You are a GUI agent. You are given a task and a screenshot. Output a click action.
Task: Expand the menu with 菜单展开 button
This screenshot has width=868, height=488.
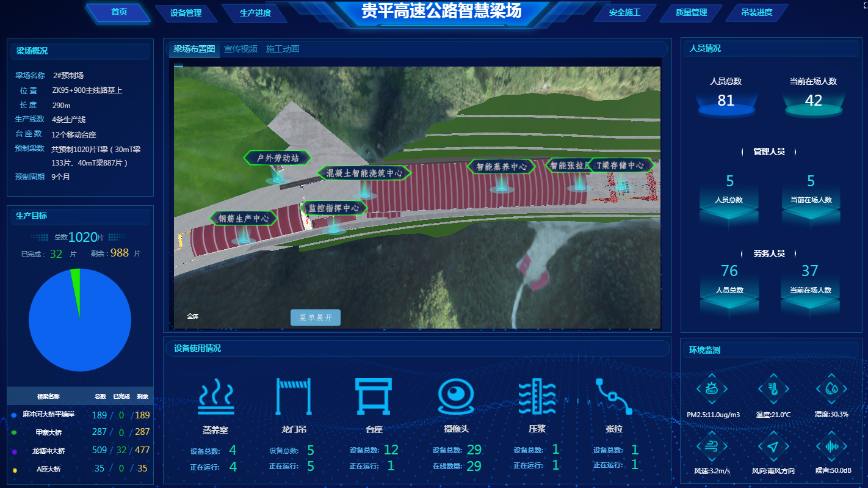[x=316, y=318]
